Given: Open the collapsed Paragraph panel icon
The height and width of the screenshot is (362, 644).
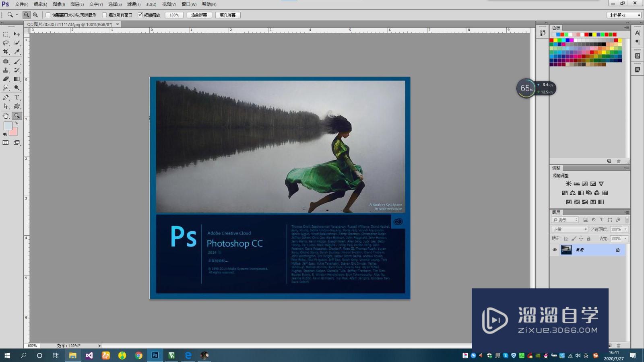Looking at the screenshot, I should [x=638, y=42].
